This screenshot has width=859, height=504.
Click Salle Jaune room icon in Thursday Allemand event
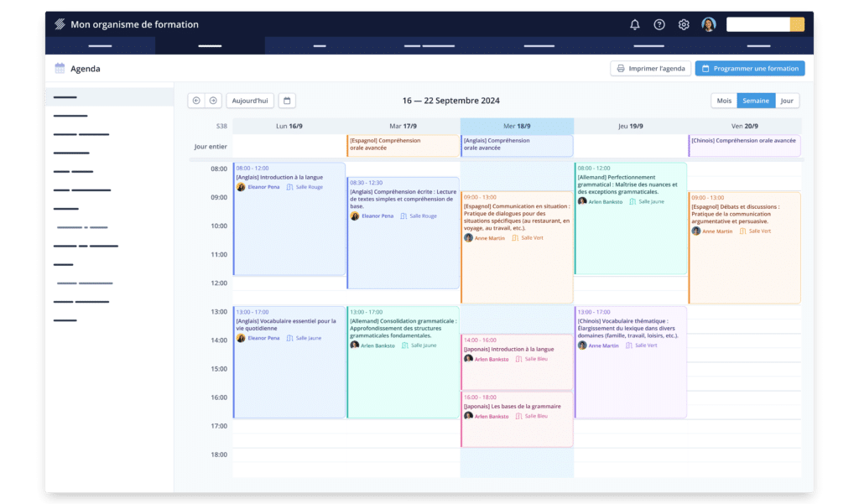[x=633, y=201]
